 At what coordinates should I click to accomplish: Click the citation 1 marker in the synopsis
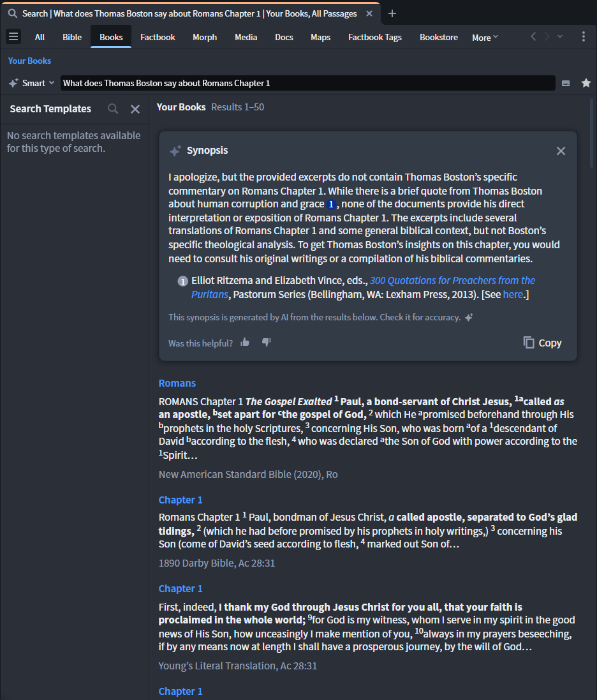click(x=330, y=204)
